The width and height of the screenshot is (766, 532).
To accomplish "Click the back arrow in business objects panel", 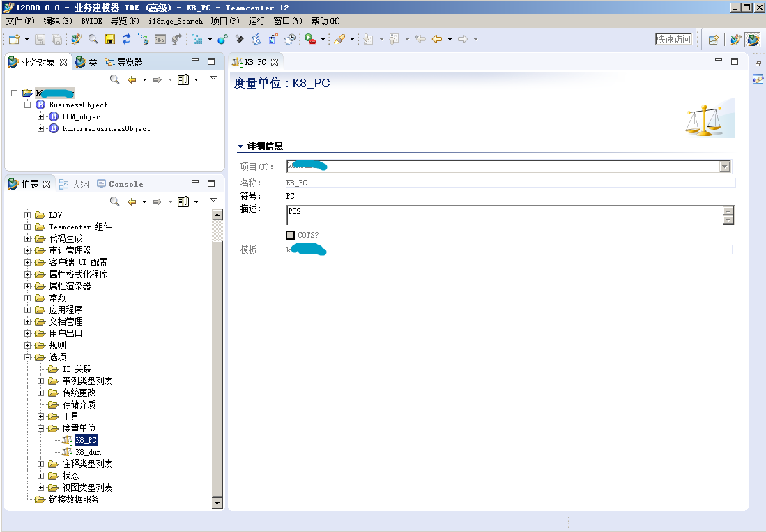I will (132, 79).
